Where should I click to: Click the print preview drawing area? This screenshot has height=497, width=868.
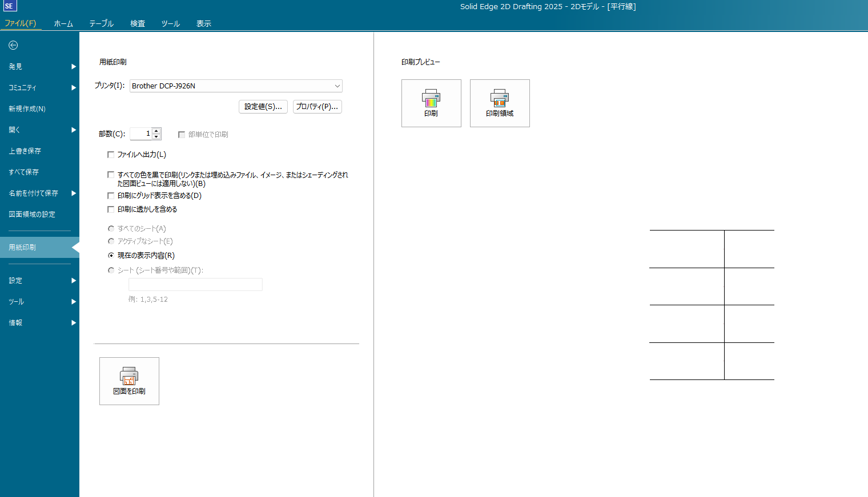pyautogui.click(x=712, y=305)
